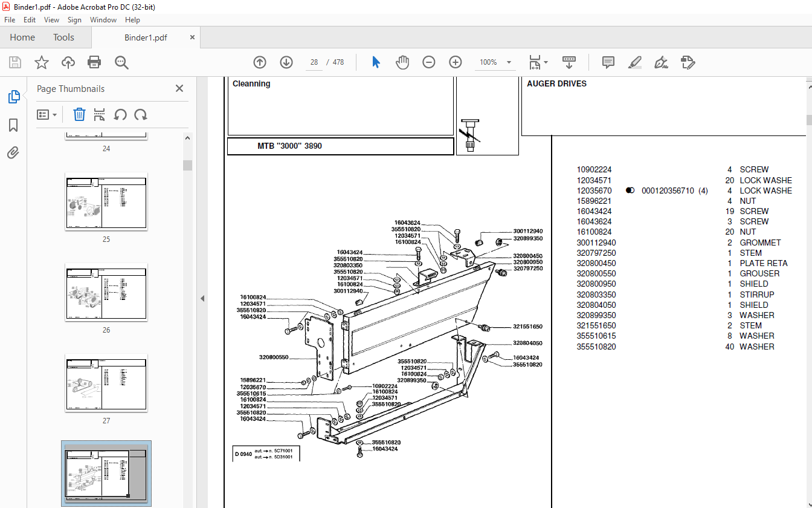
Task: Select the highlight text pen tool
Action: (x=634, y=62)
